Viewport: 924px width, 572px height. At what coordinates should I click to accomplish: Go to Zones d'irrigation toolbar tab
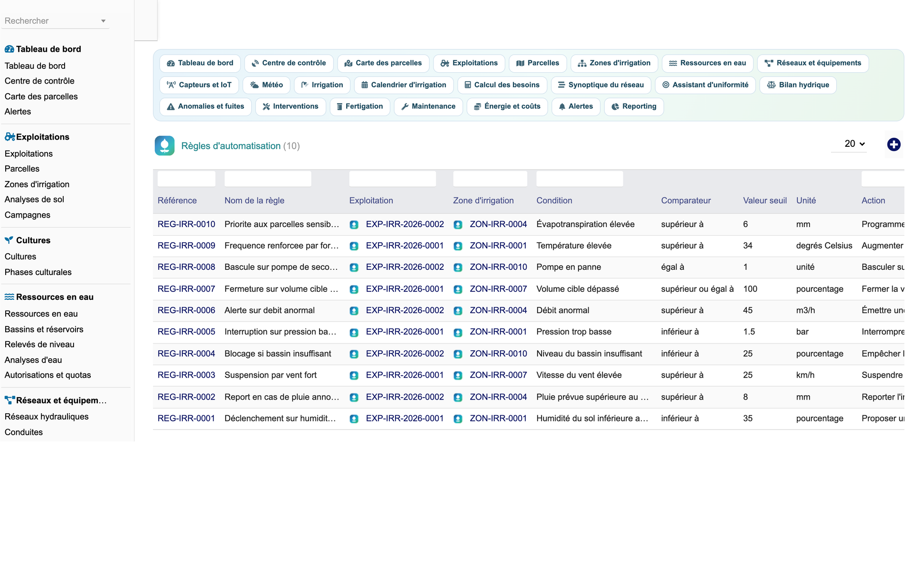point(614,63)
